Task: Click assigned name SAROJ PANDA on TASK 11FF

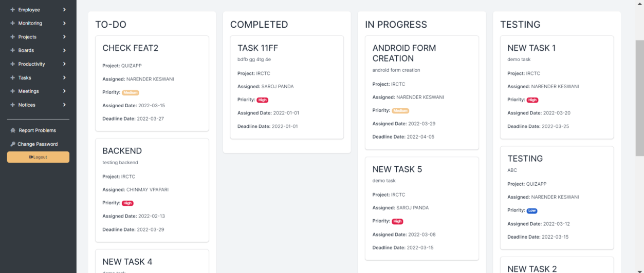Action: pos(278,87)
